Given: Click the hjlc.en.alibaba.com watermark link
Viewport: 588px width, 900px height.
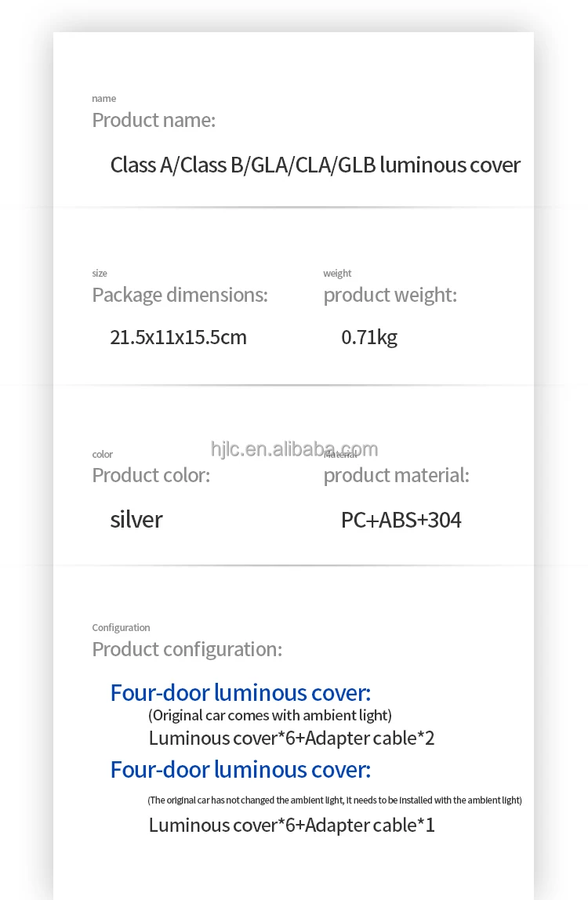Looking at the screenshot, I should coord(294,449).
